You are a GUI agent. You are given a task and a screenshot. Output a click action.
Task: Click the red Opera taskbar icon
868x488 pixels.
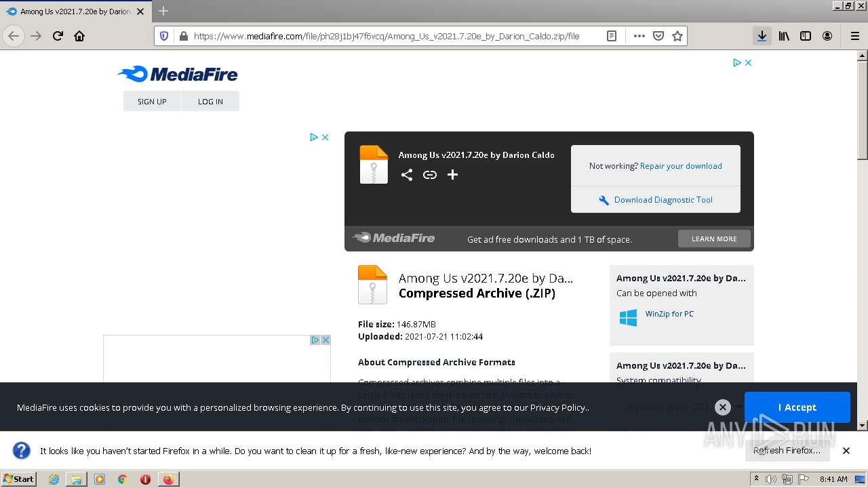(145, 479)
